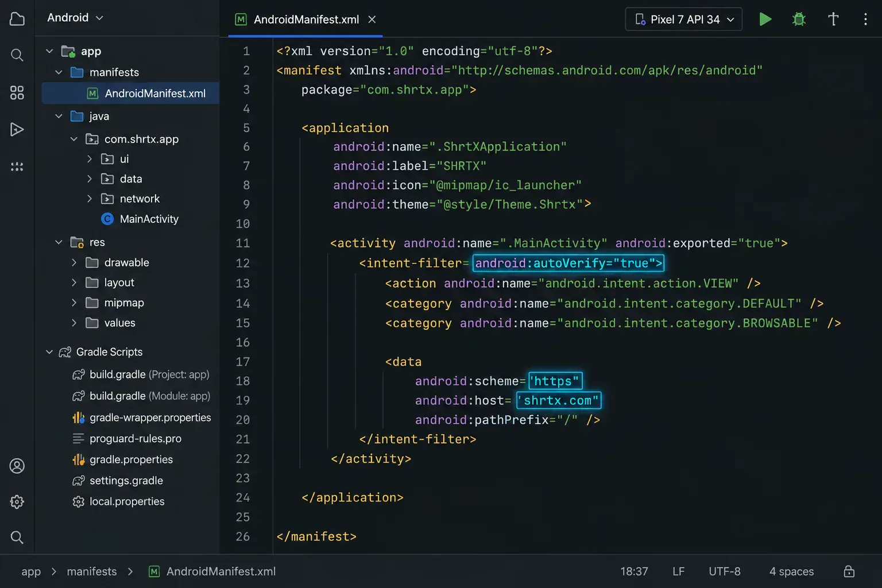882x588 pixels.
Task: Click the 18:37 cursor position indicator
Action: pyautogui.click(x=634, y=571)
